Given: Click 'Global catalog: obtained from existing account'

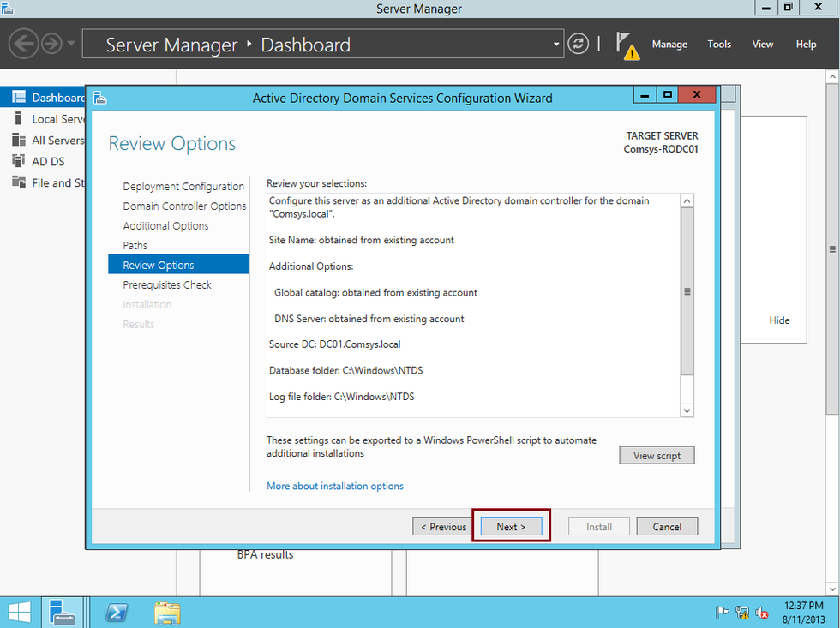Looking at the screenshot, I should point(375,292).
